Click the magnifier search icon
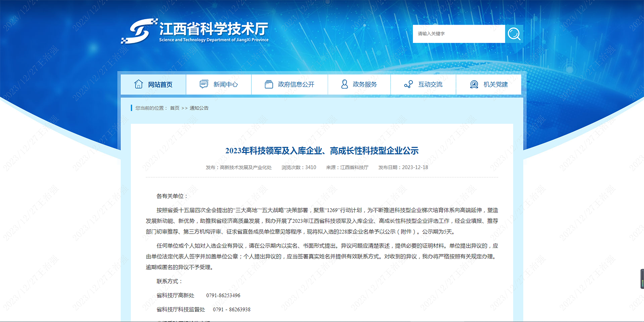644x322 pixels. 514,34
